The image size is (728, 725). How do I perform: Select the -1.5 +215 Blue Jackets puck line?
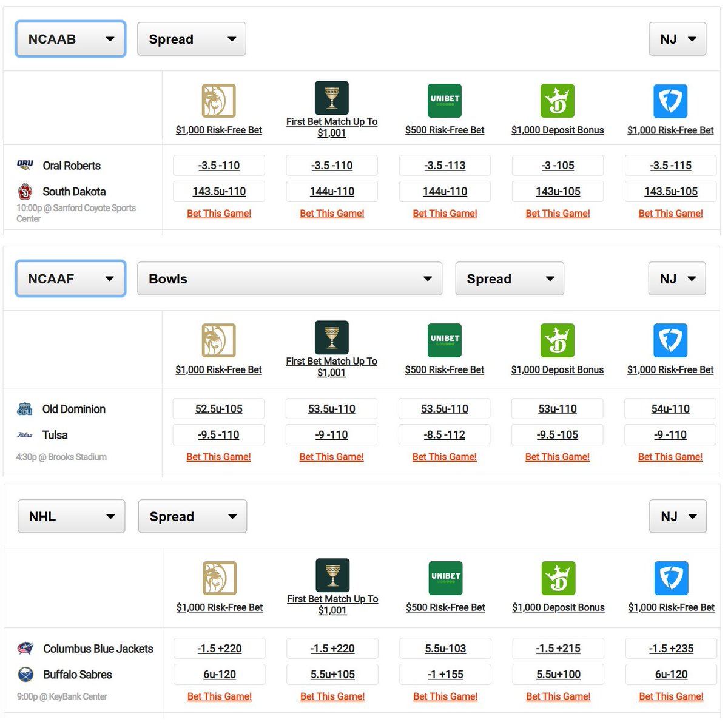click(558, 649)
